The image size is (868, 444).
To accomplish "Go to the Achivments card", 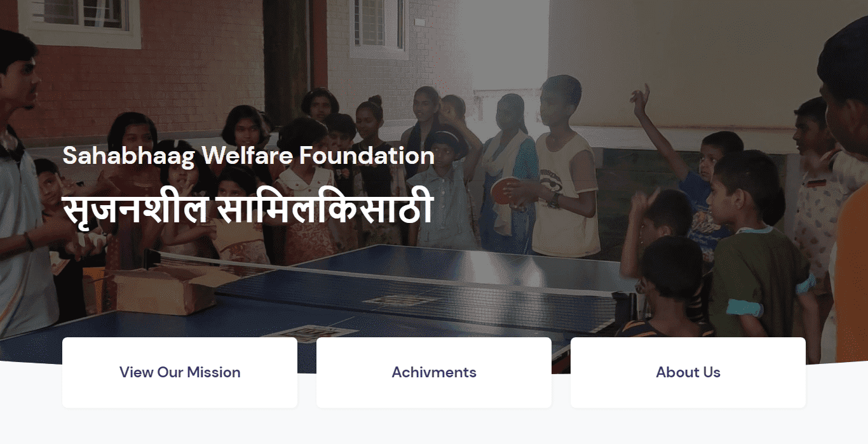I will 434,372.
